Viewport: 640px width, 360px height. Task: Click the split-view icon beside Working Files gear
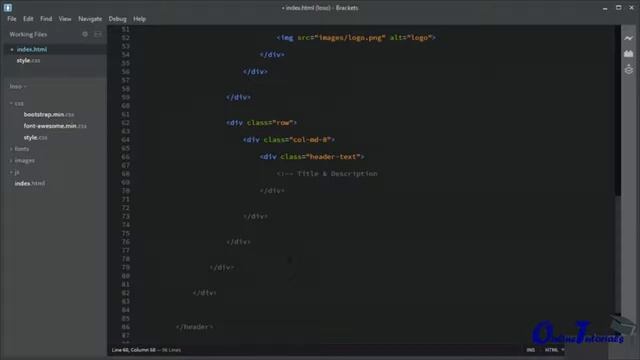point(98,34)
